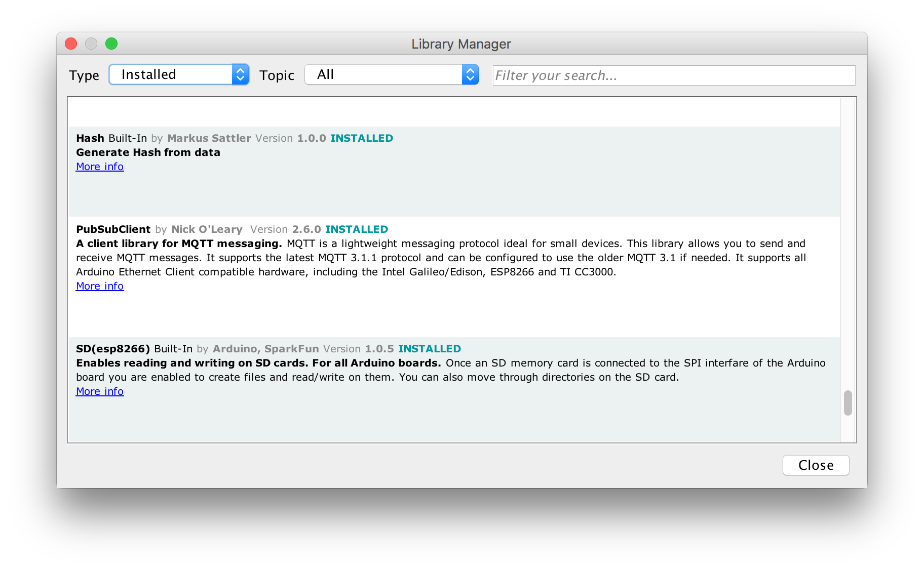Image resolution: width=924 pixels, height=569 pixels.
Task: Open the Topic dropdown showing All
Action: pyautogui.click(x=392, y=74)
